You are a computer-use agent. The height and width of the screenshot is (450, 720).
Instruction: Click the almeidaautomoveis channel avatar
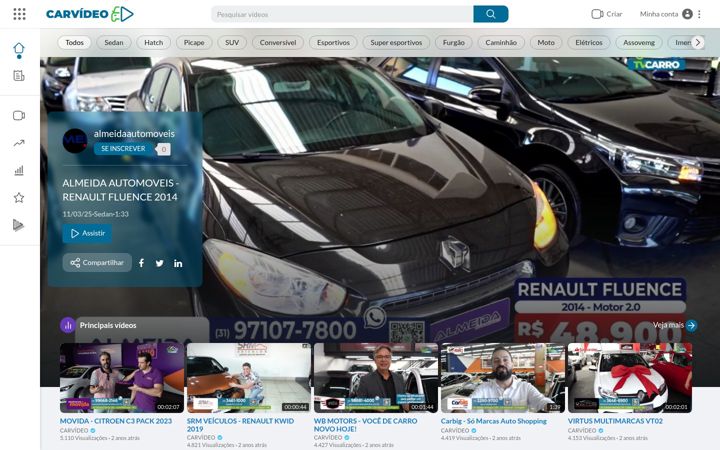[75, 141]
